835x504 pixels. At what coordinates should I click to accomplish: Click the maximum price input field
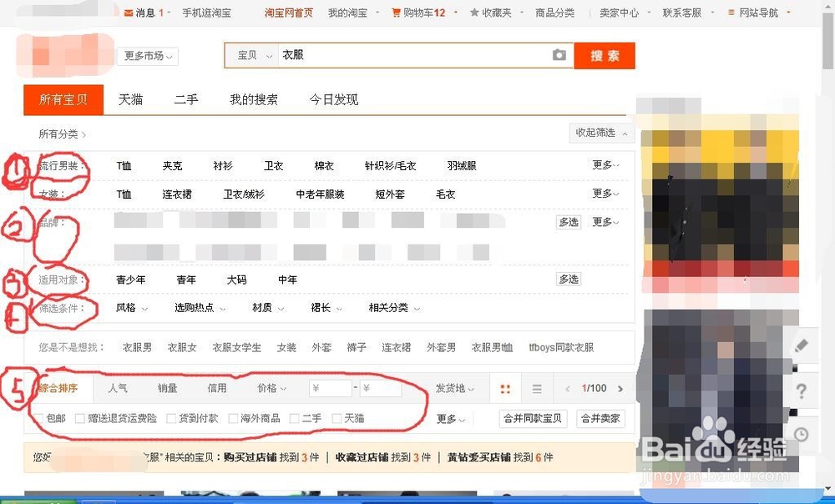(380, 389)
